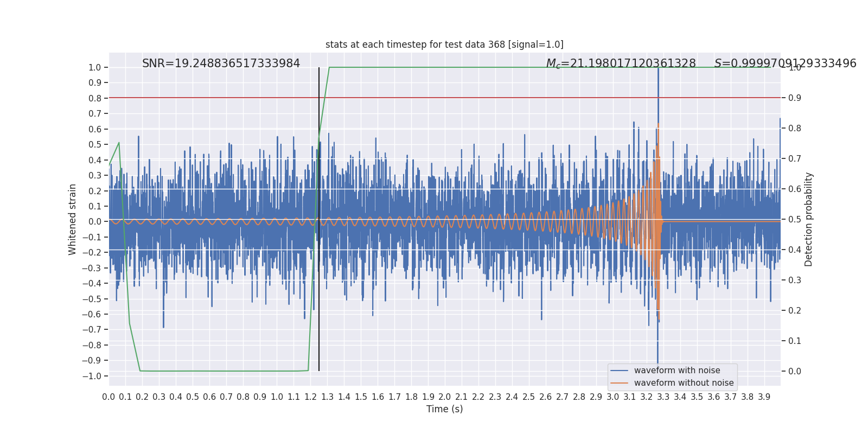This screenshot has width=868, height=434.
Task: Click the blue line swatch in the legend
Action: (619, 371)
